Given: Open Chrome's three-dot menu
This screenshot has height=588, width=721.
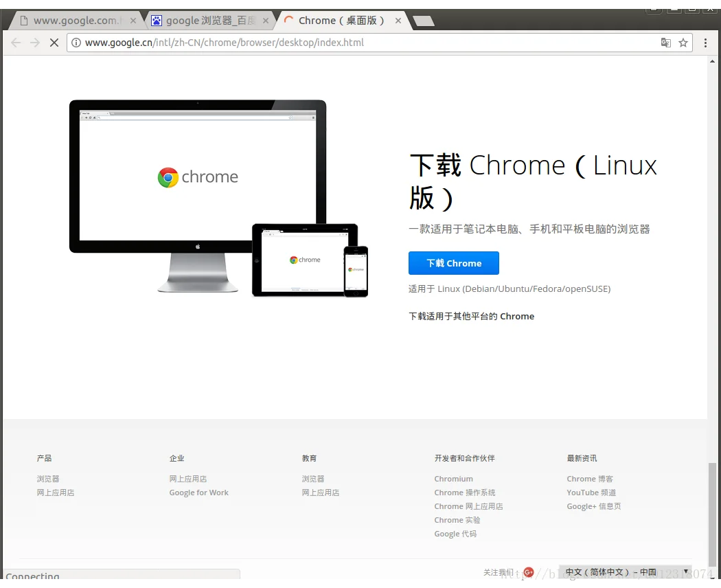Looking at the screenshot, I should tap(705, 43).
